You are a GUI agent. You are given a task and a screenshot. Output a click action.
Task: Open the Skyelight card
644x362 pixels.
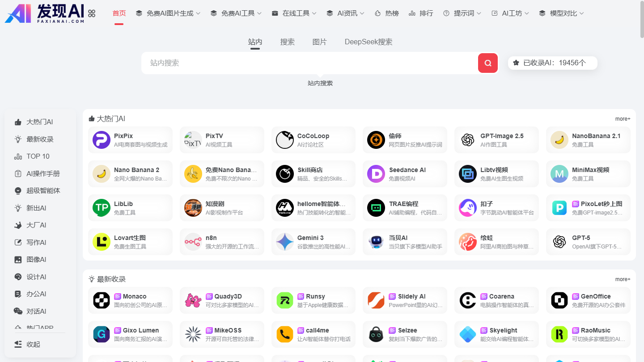click(x=496, y=334)
